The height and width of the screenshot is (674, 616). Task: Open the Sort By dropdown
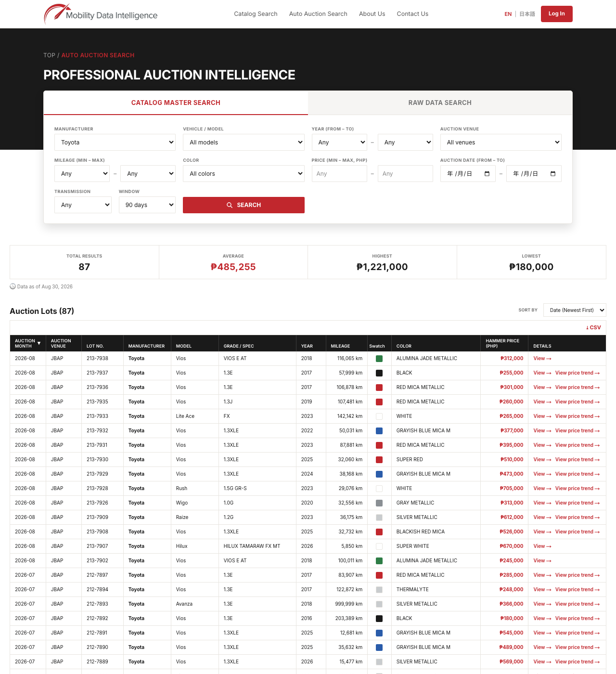575,310
